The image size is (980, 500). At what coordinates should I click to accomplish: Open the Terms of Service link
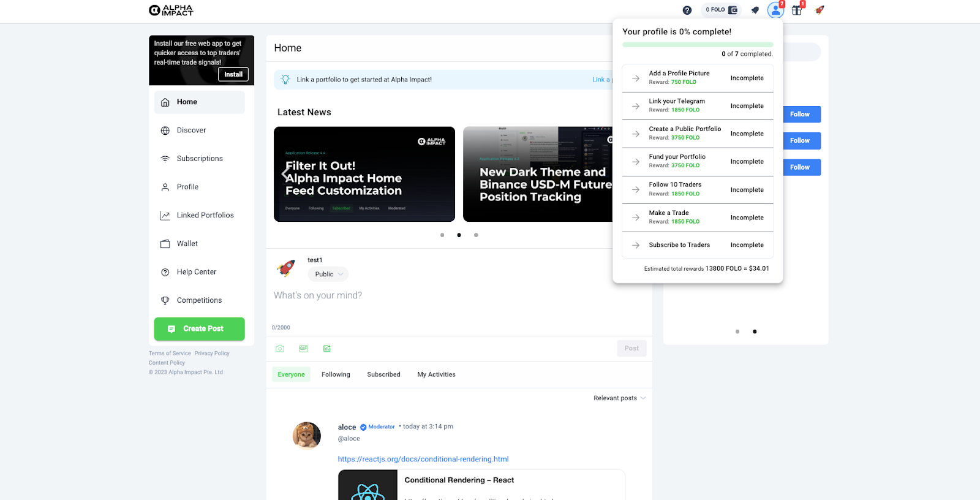170,354
